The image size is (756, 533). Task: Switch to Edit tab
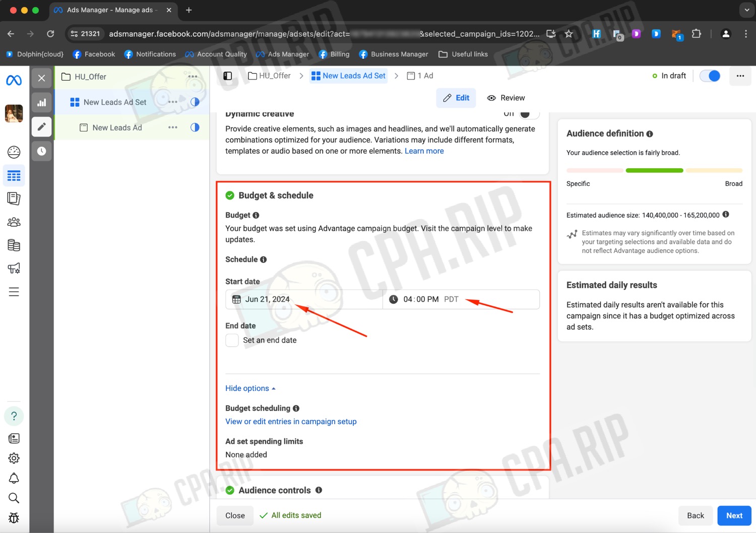(x=456, y=98)
